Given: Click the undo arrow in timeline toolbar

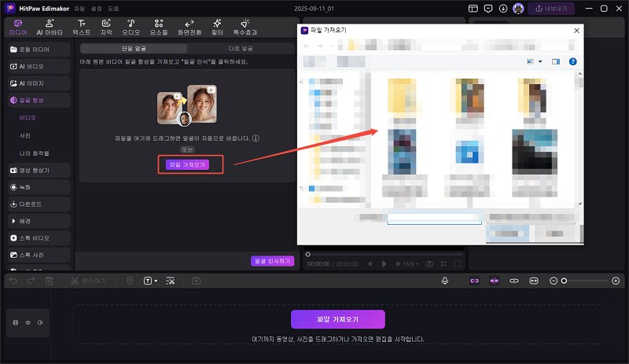Looking at the screenshot, I should (x=13, y=281).
